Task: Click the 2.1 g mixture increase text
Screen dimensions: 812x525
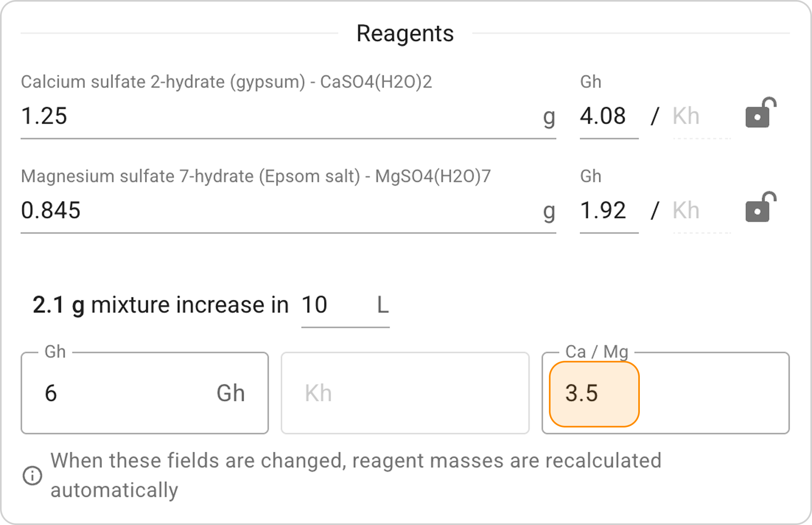Action: pos(160,305)
